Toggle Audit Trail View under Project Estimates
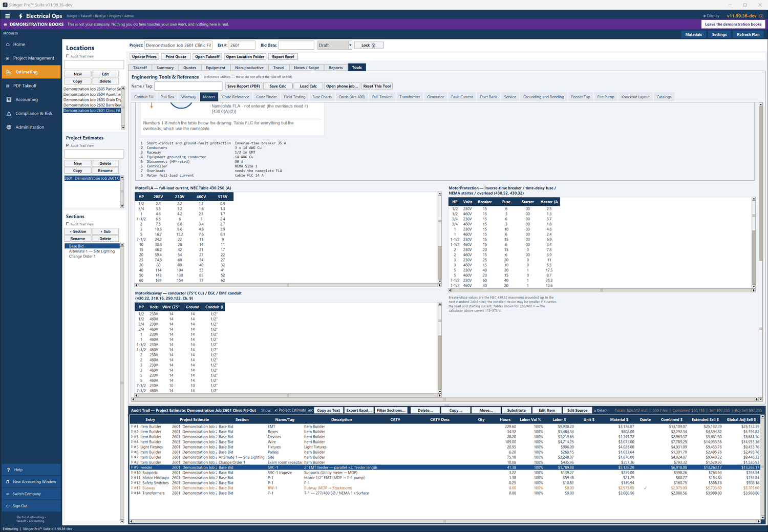Image resolution: width=768 pixels, height=532 pixels. (x=68, y=145)
